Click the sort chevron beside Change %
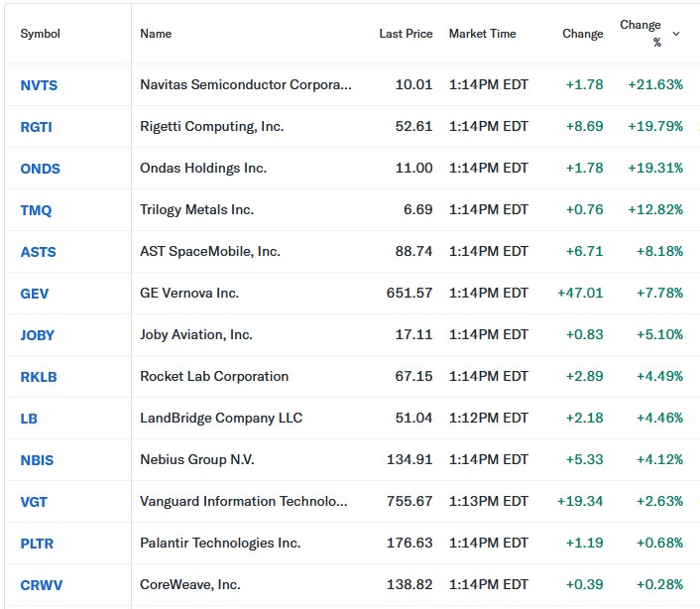This screenshot has height=609, width=700. [x=676, y=34]
